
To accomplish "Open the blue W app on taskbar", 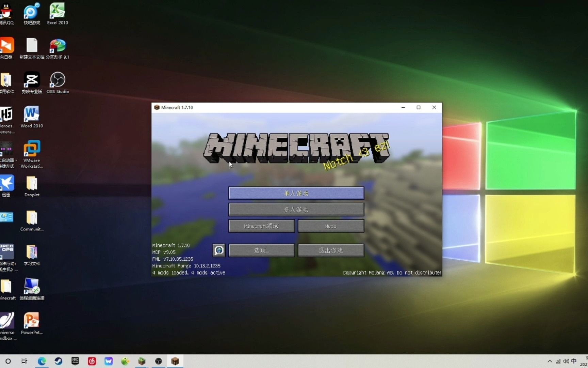I will click(109, 361).
